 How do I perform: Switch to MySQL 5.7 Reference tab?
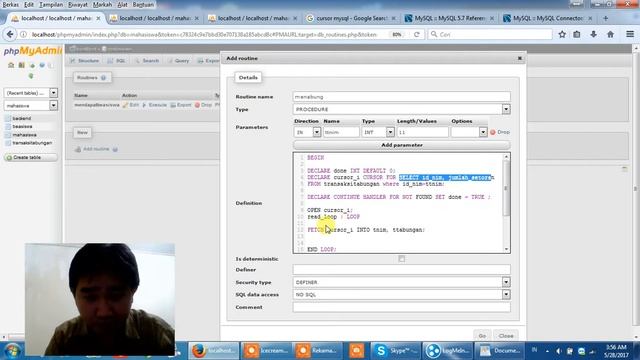click(x=449, y=18)
